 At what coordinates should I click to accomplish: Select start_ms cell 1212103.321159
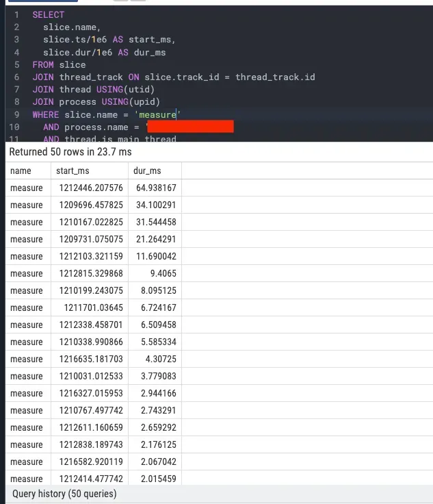[91, 256]
